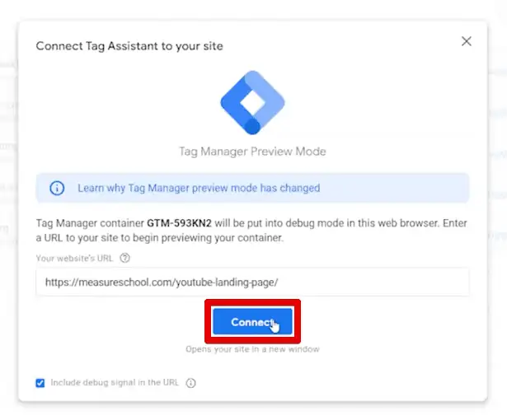Click the container ID GTM-593KN2
This screenshot has width=507, height=420.
pos(179,223)
